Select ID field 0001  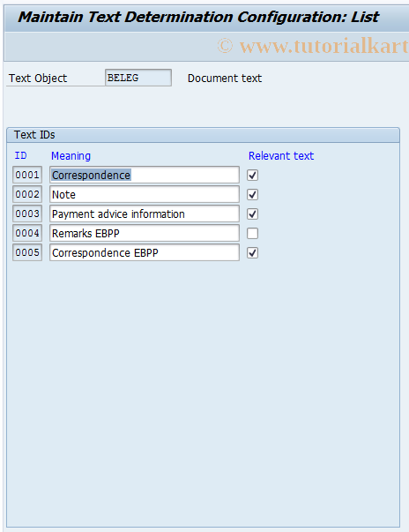pos(27,175)
